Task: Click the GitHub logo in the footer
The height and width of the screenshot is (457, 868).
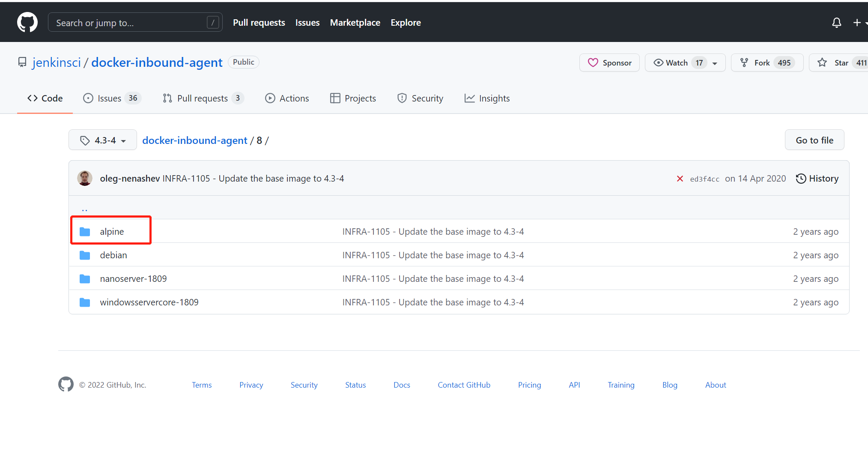Action: (x=66, y=384)
